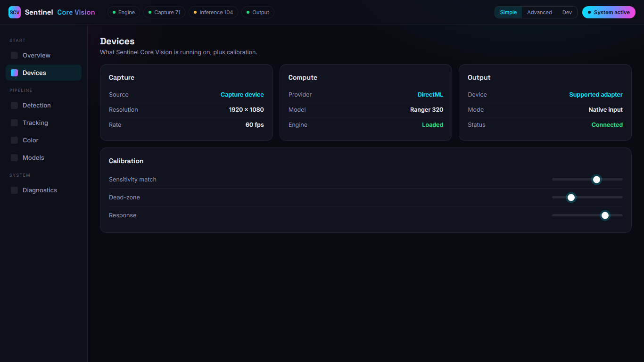Click the Diagnostics sidebar icon

[14, 190]
